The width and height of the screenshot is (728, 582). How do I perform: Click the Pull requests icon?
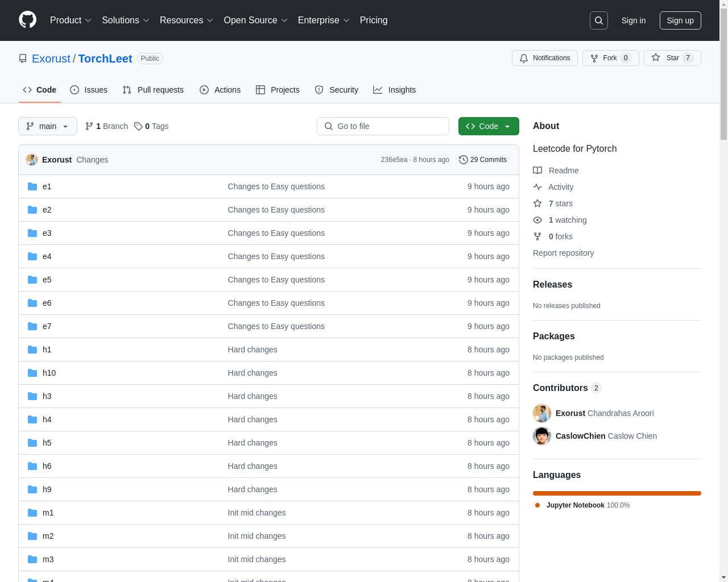point(127,90)
